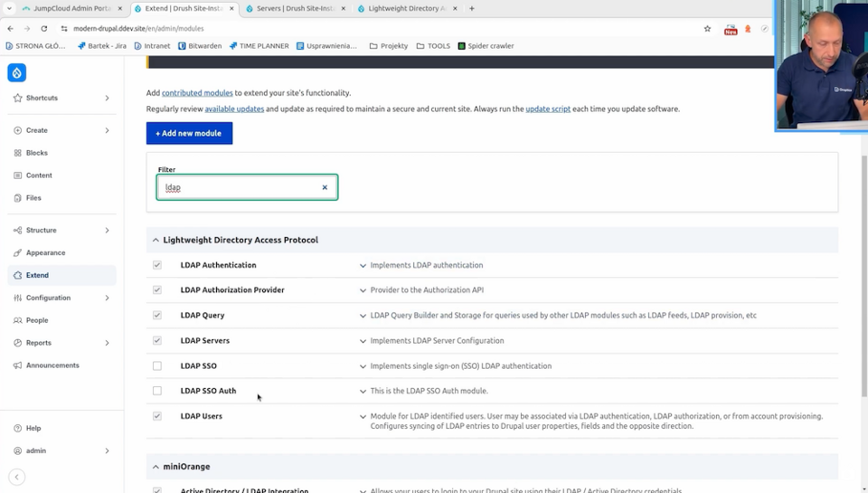This screenshot has height=493, width=868.
Task: Open the TIME PLANNER bookmark
Action: click(259, 46)
